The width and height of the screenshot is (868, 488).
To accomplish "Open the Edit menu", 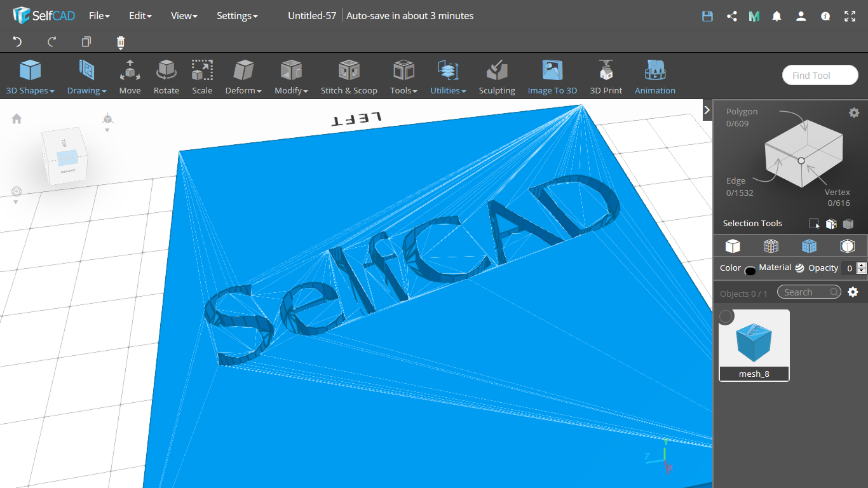I will [140, 16].
